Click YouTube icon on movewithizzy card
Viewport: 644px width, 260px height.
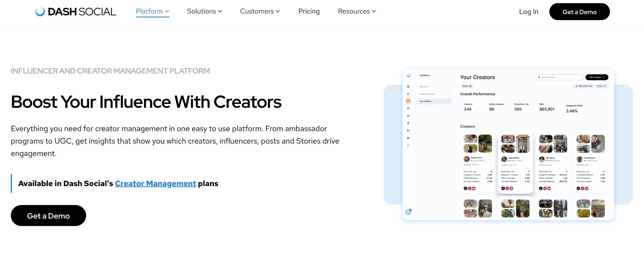click(x=587, y=189)
